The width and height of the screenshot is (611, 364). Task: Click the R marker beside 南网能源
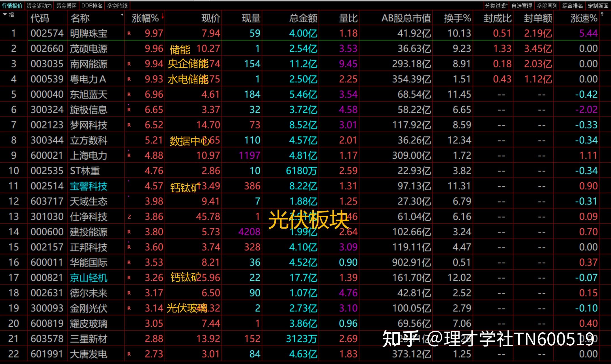(129, 64)
